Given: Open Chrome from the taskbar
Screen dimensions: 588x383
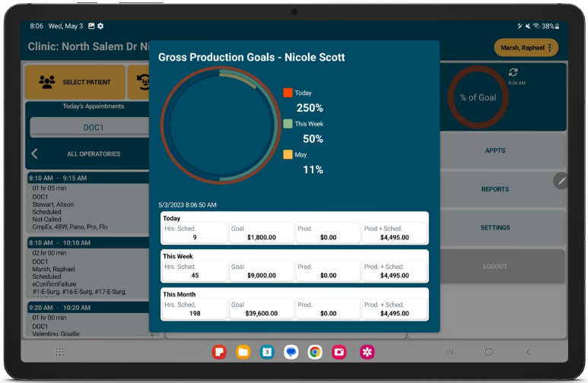Looking at the screenshot, I should pyautogui.click(x=315, y=352).
